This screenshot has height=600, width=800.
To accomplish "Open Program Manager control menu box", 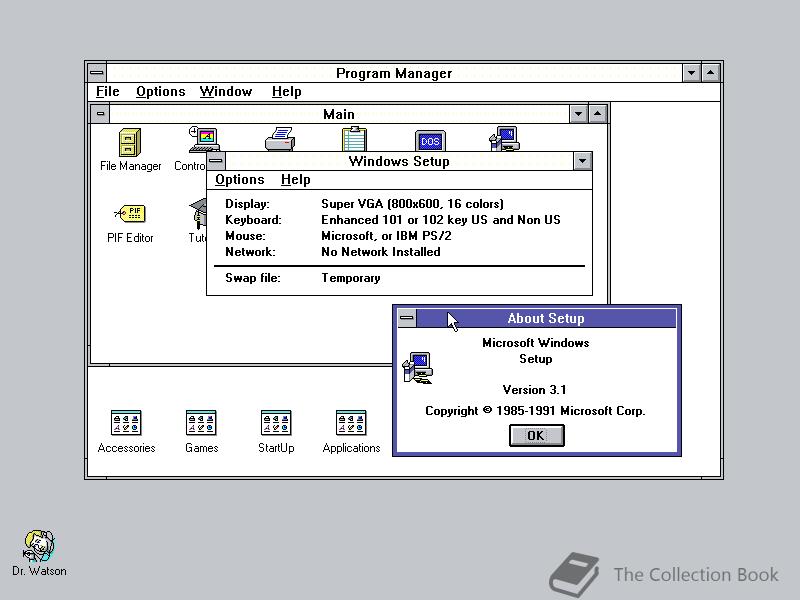I will (x=96, y=73).
